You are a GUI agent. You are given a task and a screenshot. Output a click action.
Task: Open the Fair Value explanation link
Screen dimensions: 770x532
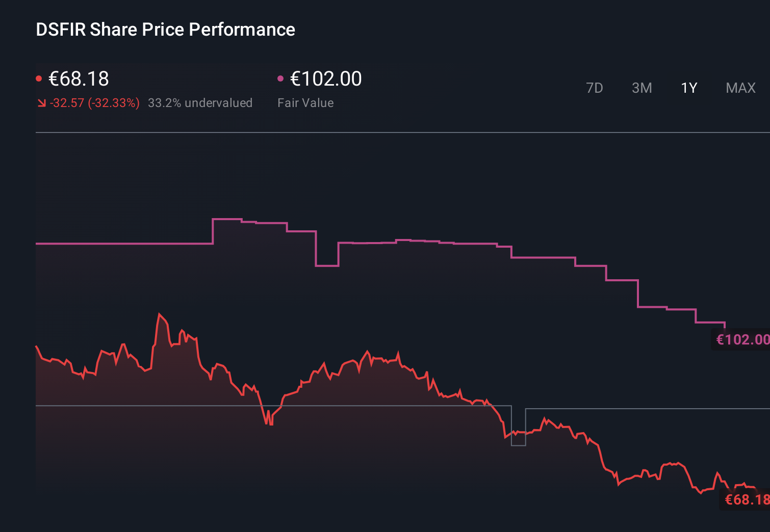pyautogui.click(x=305, y=102)
